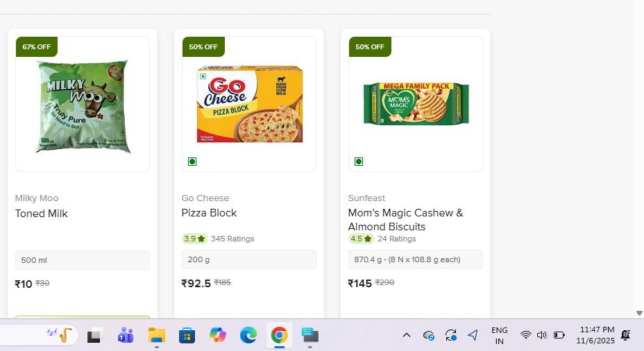Click the scroll down arrow on scrollbar
644x351 pixels.
(x=639, y=314)
